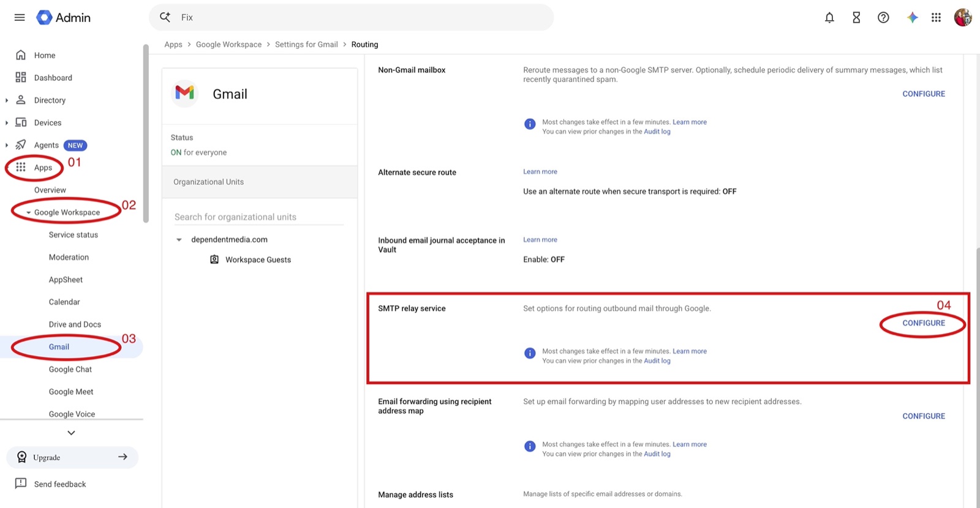Open Learn more link under Email forwarding

pos(690,444)
